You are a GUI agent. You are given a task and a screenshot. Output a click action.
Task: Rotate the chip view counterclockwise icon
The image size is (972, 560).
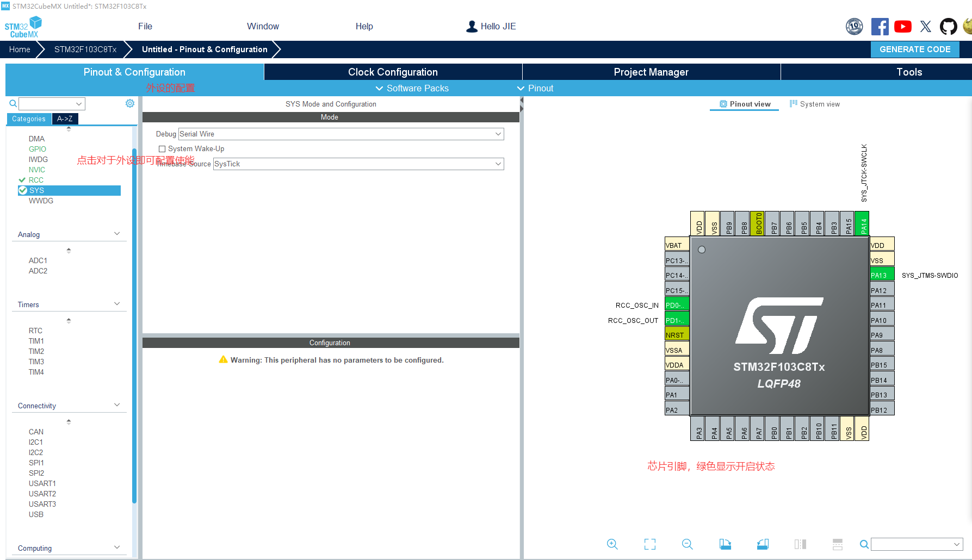coord(763,544)
